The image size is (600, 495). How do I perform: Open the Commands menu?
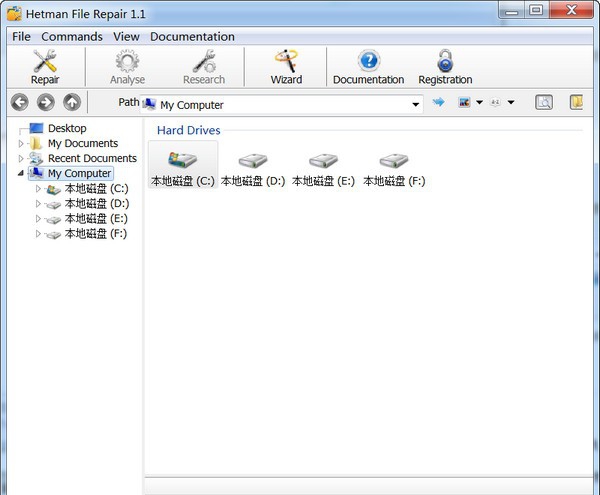click(x=72, y=37)
